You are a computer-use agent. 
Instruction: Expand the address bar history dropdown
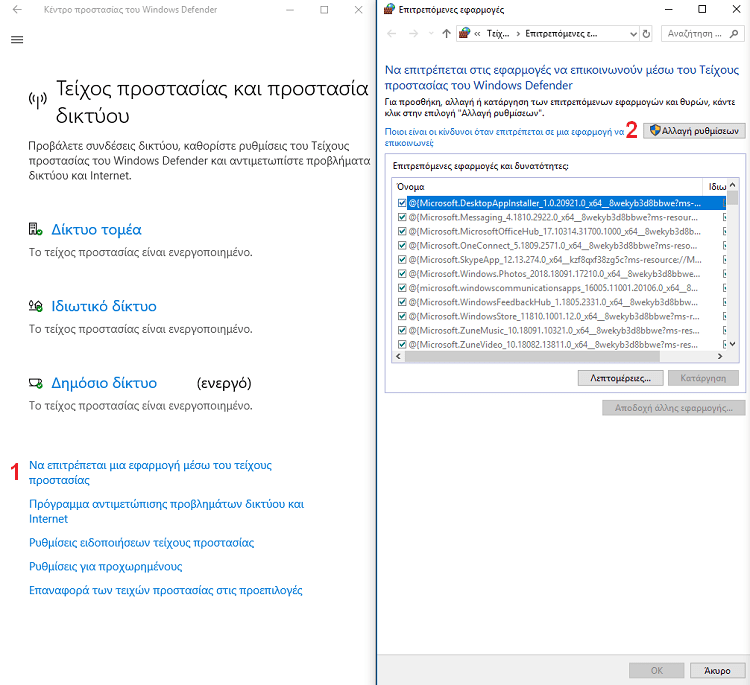[x=633, y=34]
